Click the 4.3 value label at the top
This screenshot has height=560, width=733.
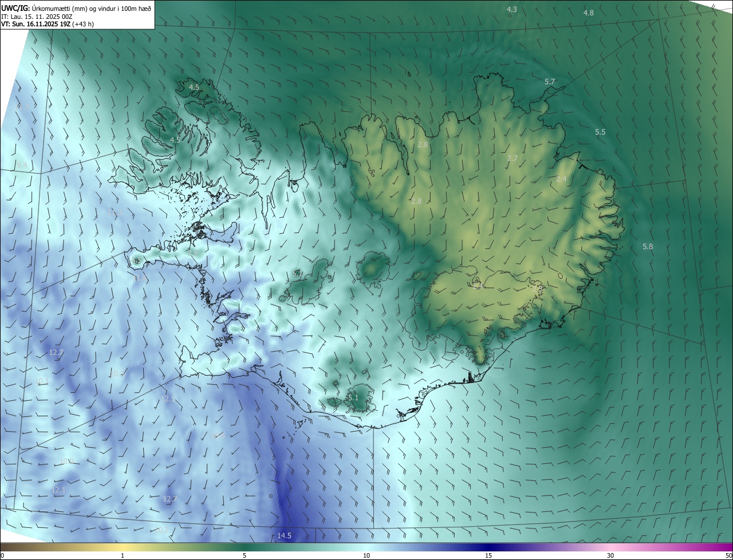512,9
